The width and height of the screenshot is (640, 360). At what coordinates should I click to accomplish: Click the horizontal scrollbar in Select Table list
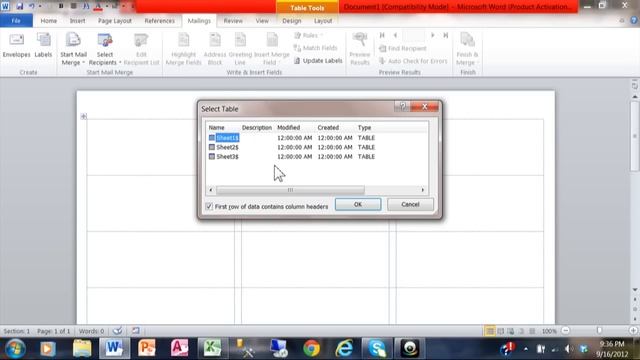point(290,190)
